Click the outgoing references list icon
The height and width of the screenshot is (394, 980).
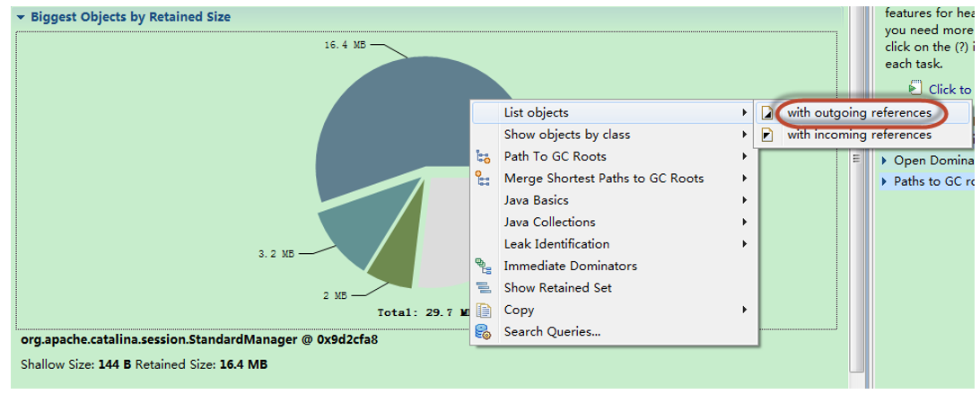767,113
